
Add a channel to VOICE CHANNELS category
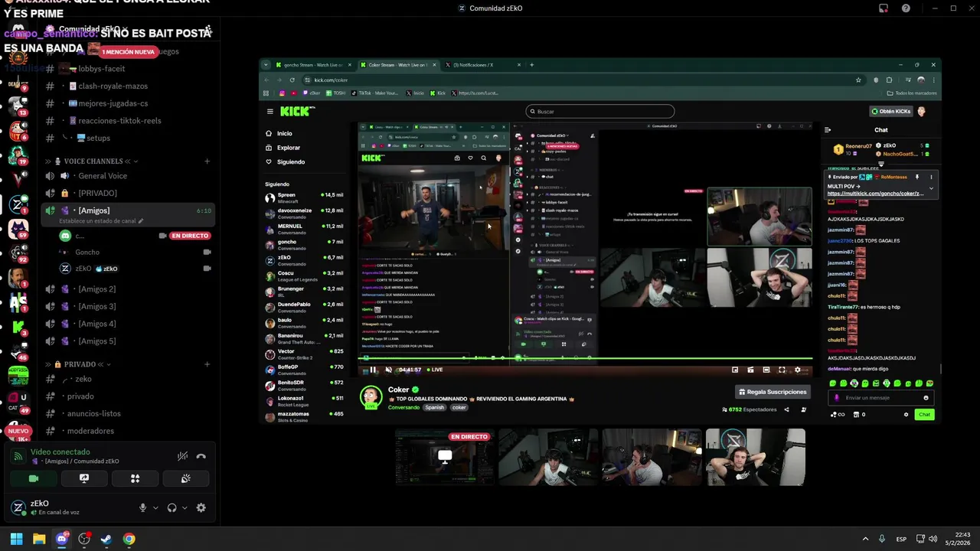pos(207,161)
